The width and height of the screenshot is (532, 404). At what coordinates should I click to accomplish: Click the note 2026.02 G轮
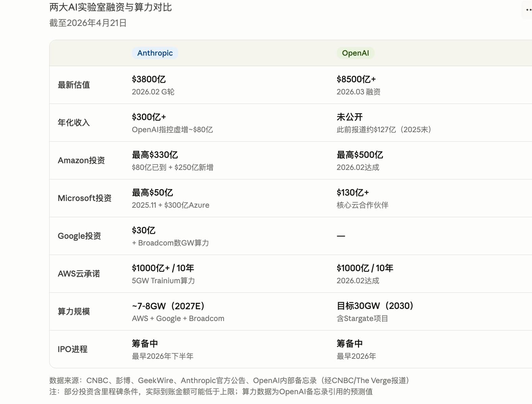pos(153,92)
